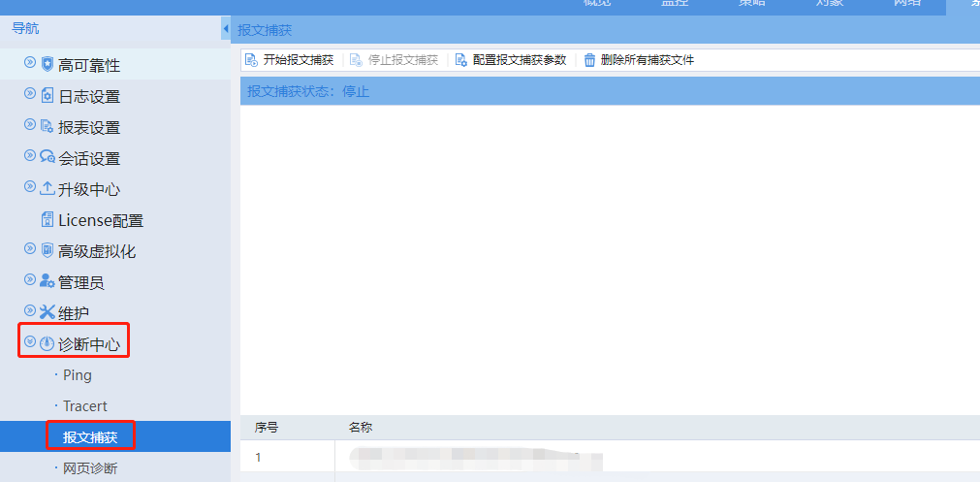Open the 网页诊断 page
This screenshot has width=980, height=482.
pyautogui.click(x=90, y=468)
